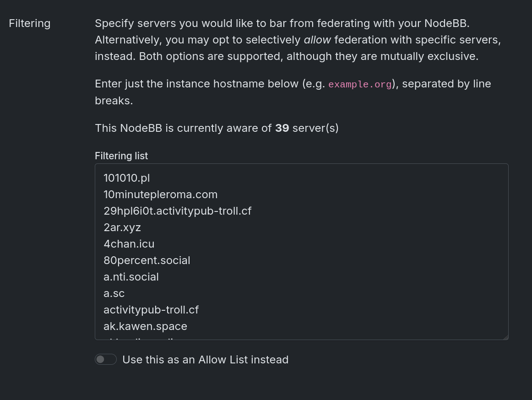The image size is (532, 400).
Task: Place cursor on the 101010.pl line
Action: point(127,178)
